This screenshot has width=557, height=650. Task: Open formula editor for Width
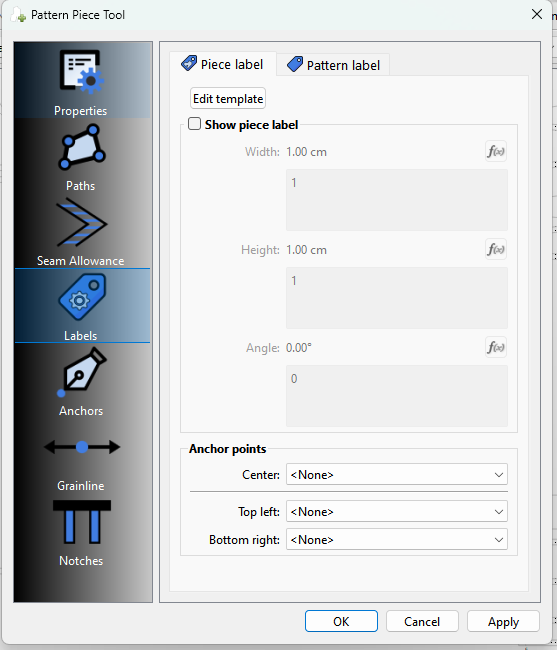pyautogui.click(x=496, y=151)
